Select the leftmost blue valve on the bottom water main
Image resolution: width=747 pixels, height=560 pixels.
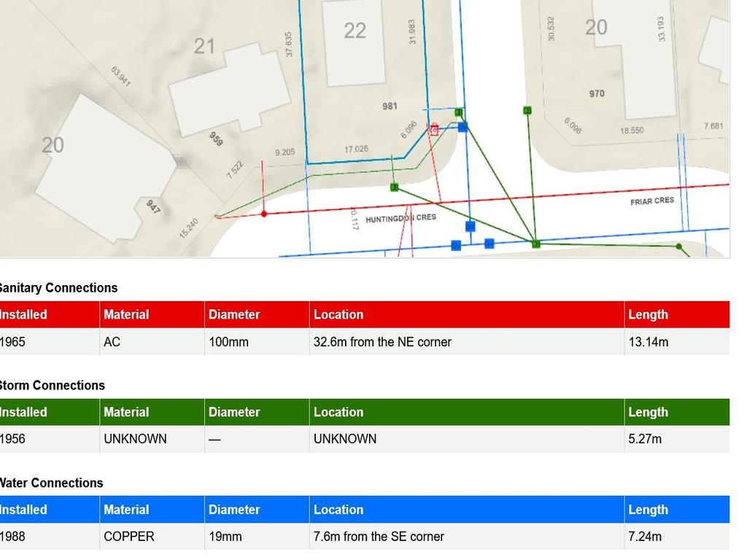coord(456,246)
